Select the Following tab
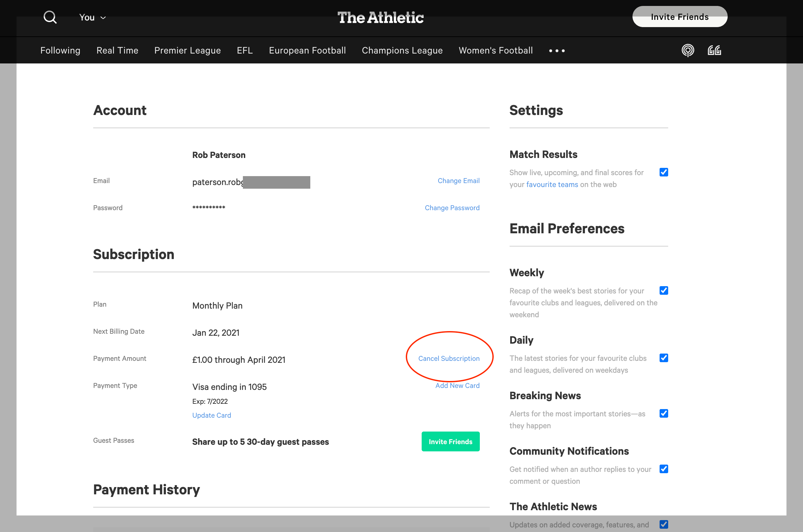This screenshot has width=803, height=532. click(60, 50)
